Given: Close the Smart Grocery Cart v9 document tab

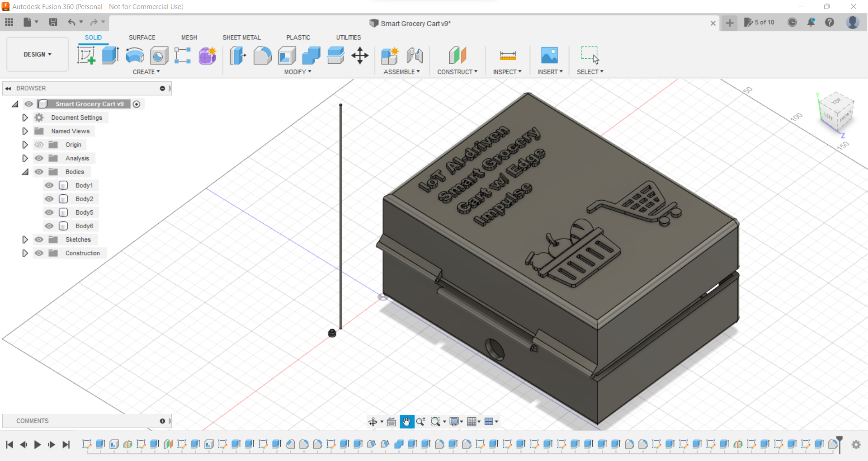Looking at the screenshot, I should pyautogui.click(x=713, y=23).
